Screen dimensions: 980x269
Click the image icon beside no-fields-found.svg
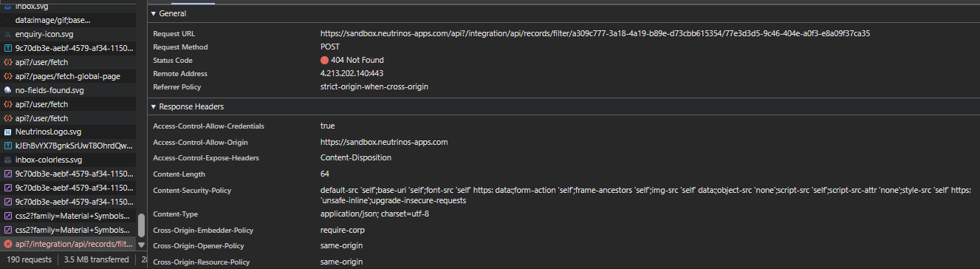pyautogui.click(x=8, y=90)
